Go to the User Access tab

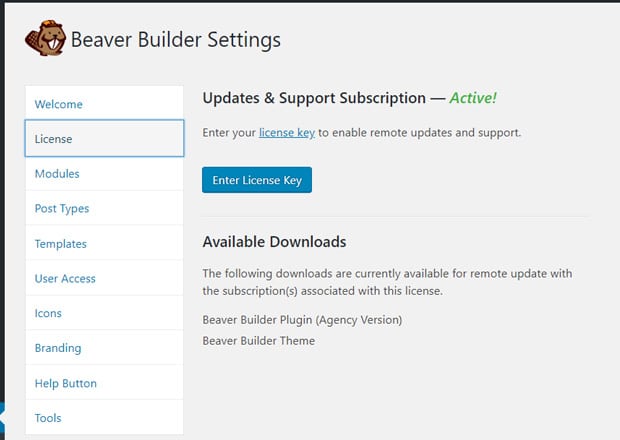104,278
